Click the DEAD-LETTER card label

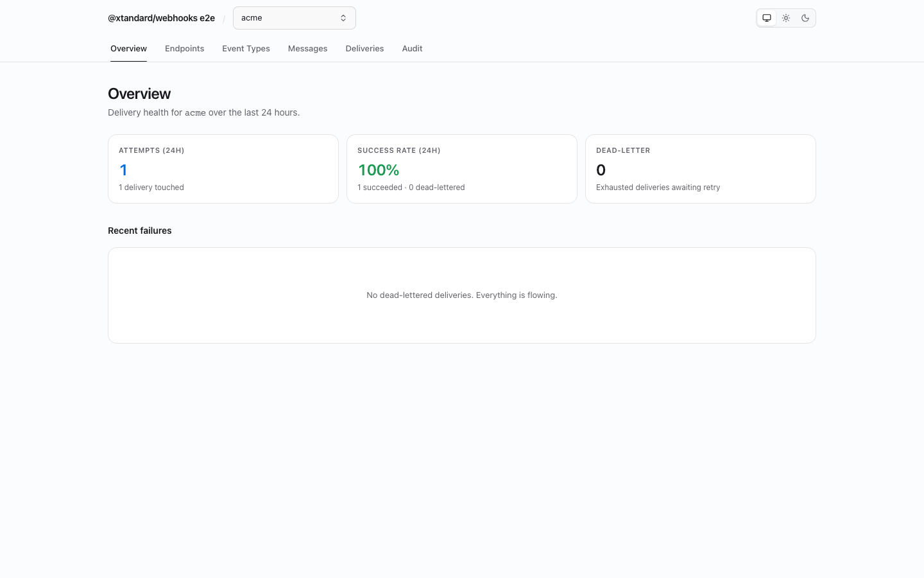[623, 150]
